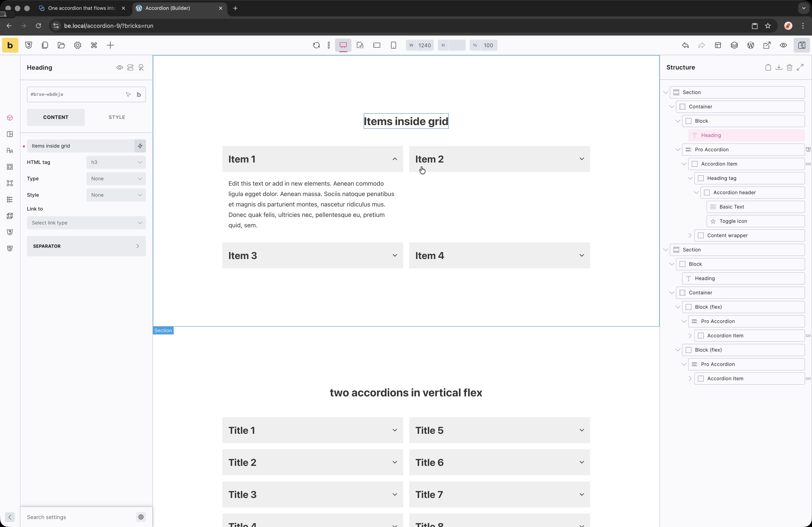The image size is (812, 527).
Task: Click the dynamic data lightning icon
Action: pos(140,146)
